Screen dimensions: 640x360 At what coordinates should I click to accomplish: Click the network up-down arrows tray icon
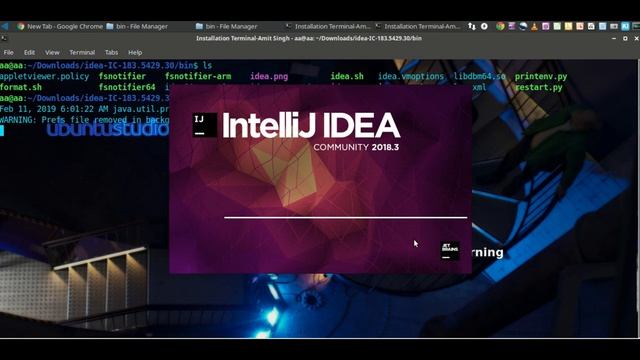click(471, 26)
